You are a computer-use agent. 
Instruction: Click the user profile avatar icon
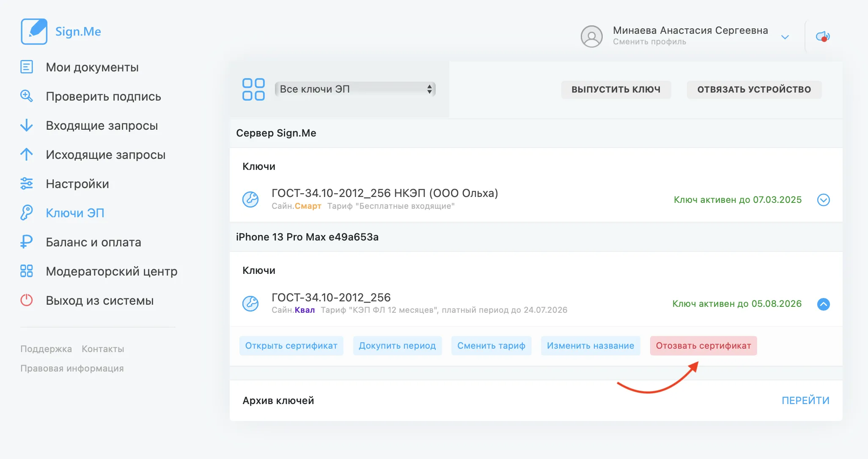click(x=591, y=36)
